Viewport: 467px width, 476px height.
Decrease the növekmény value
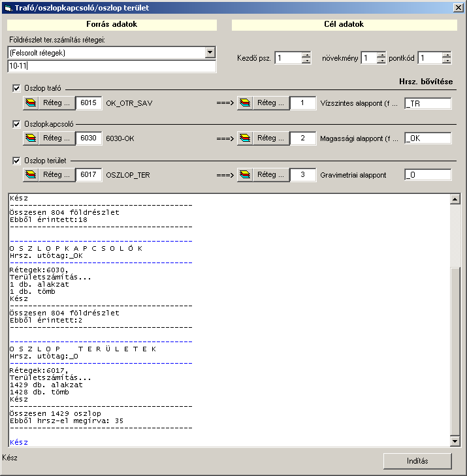pos(381,61)
